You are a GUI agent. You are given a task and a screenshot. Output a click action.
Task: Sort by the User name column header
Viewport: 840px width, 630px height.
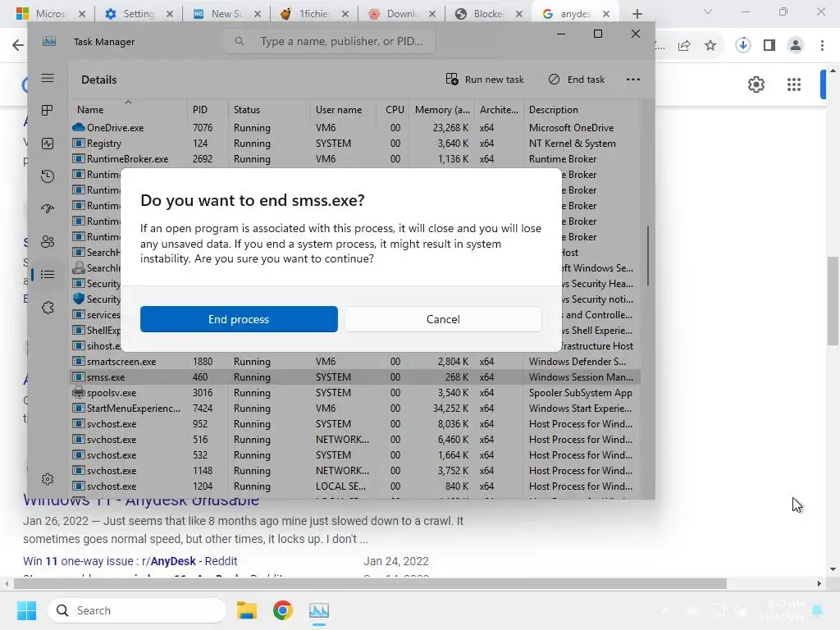point(344,110)
